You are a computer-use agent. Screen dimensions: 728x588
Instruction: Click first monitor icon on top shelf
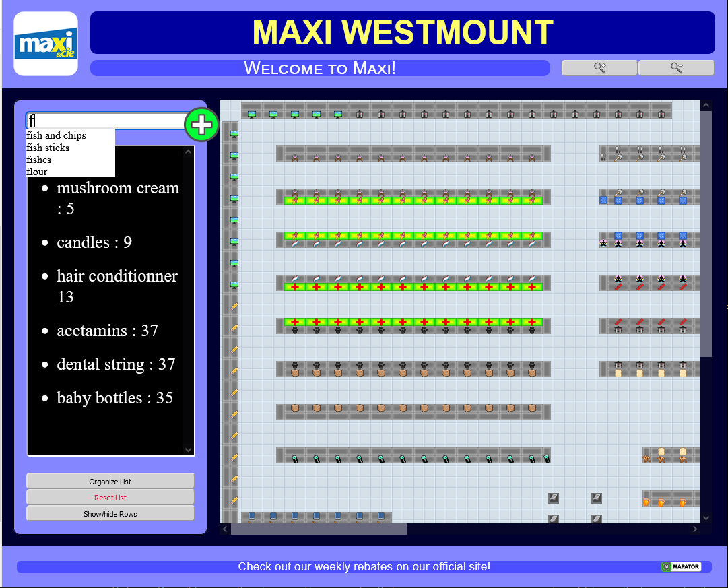[x=252, y=115]
